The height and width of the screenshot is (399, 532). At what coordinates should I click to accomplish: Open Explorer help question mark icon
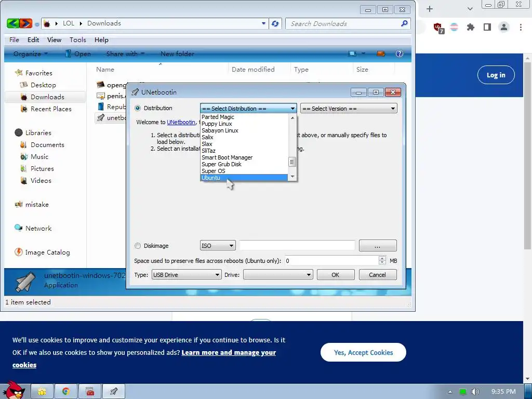[x=400, y=54]
